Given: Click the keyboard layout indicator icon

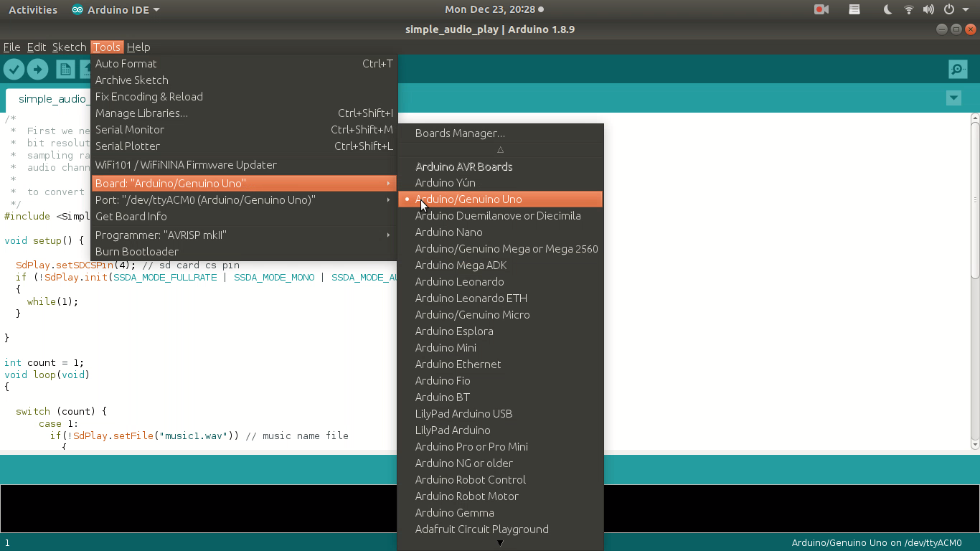Looking at the screenshot, I should tap(854, 9).
